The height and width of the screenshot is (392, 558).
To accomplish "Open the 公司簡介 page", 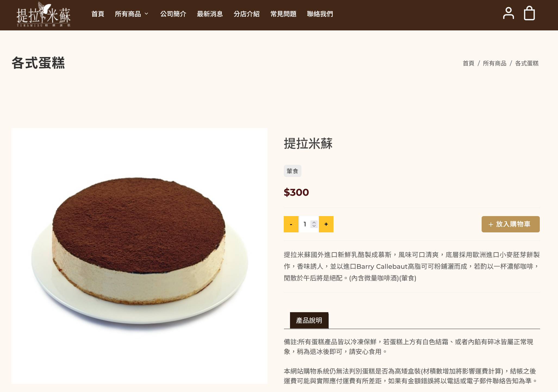I will (173, 14).
